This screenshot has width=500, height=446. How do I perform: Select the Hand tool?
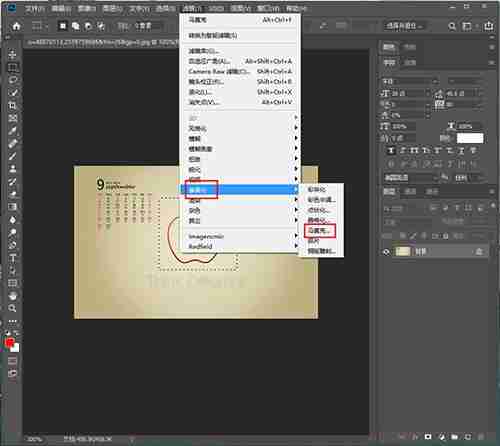[x=13, y=296]
